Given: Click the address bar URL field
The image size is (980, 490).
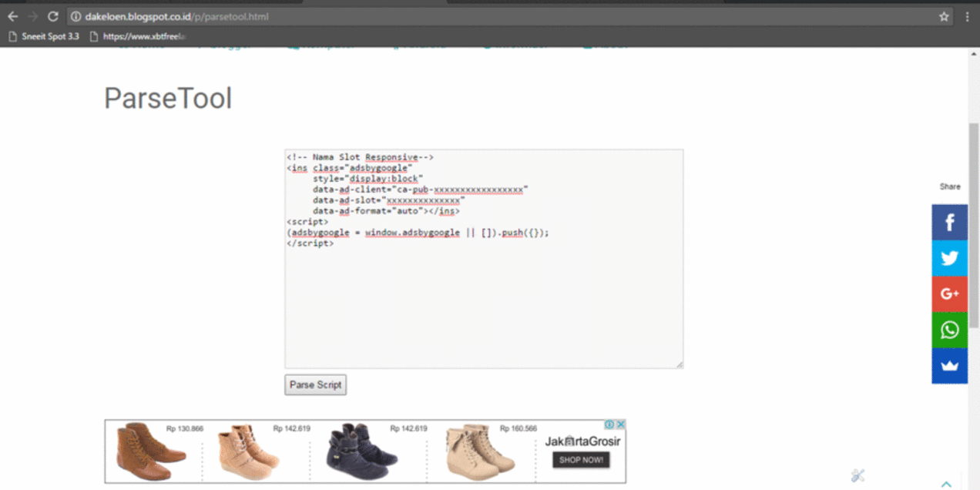Looking at the screenshot, I should click(x=508, y=16).
